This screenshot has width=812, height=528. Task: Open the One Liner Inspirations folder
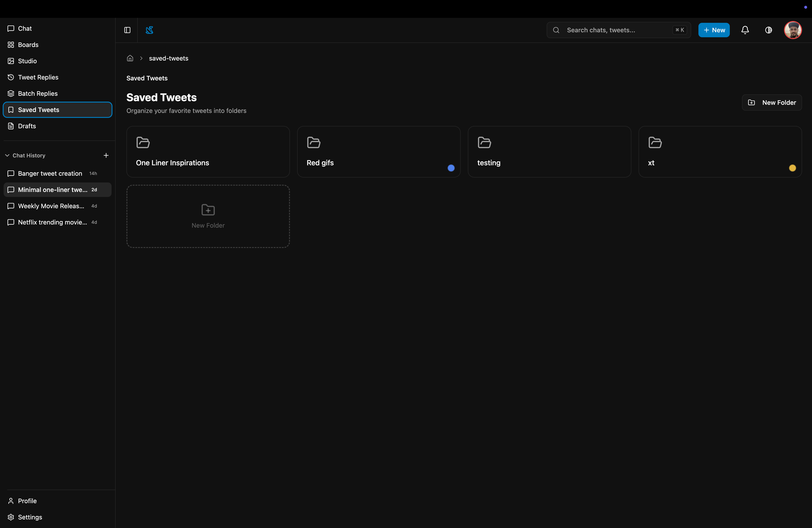coord(208,152)
